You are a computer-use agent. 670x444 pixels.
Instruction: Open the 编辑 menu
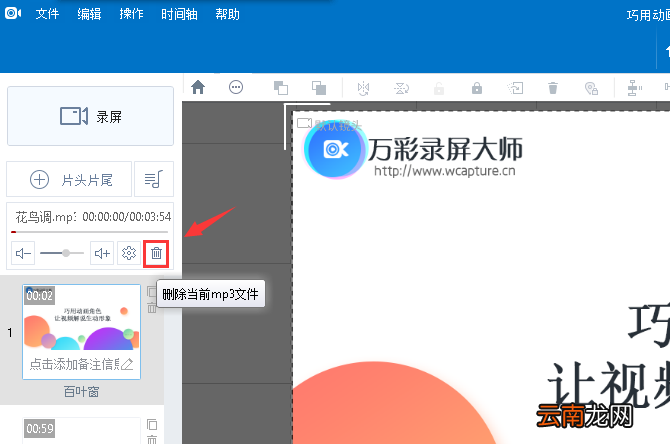coord(89,14)
